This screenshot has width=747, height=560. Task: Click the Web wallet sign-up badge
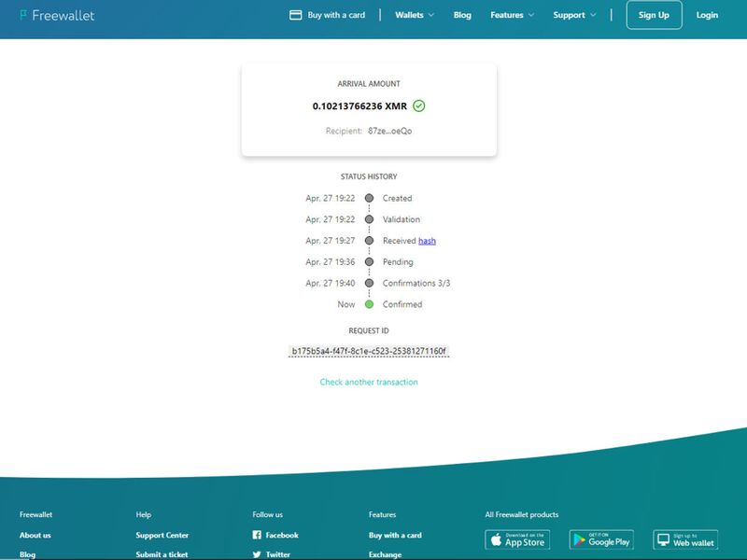(685, 539)
